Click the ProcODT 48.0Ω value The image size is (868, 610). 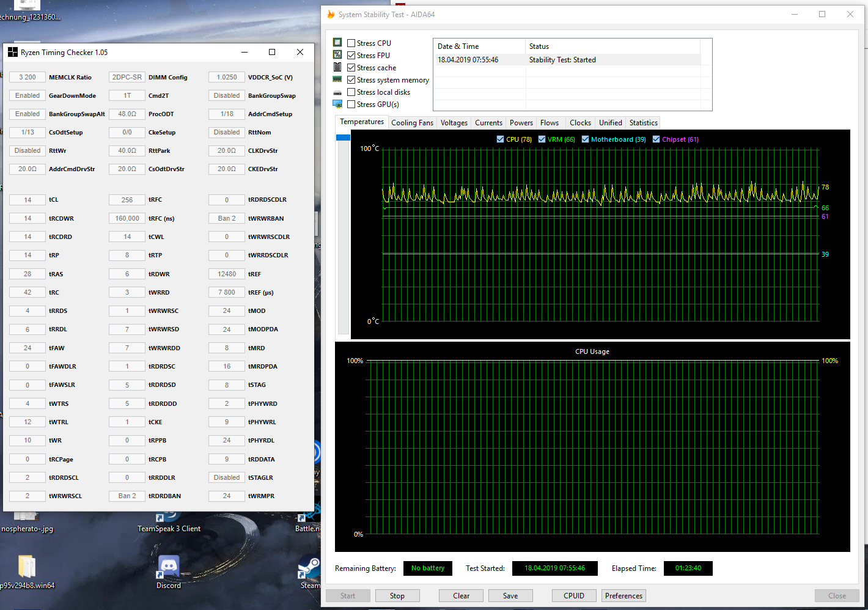coord(127,114)
